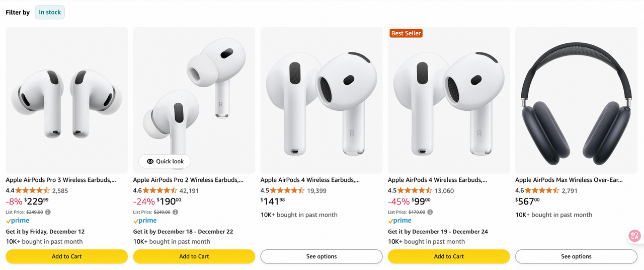The image size is (644, 270).
Task: Open Apple AirPods Max product title link
Action: 569,180
